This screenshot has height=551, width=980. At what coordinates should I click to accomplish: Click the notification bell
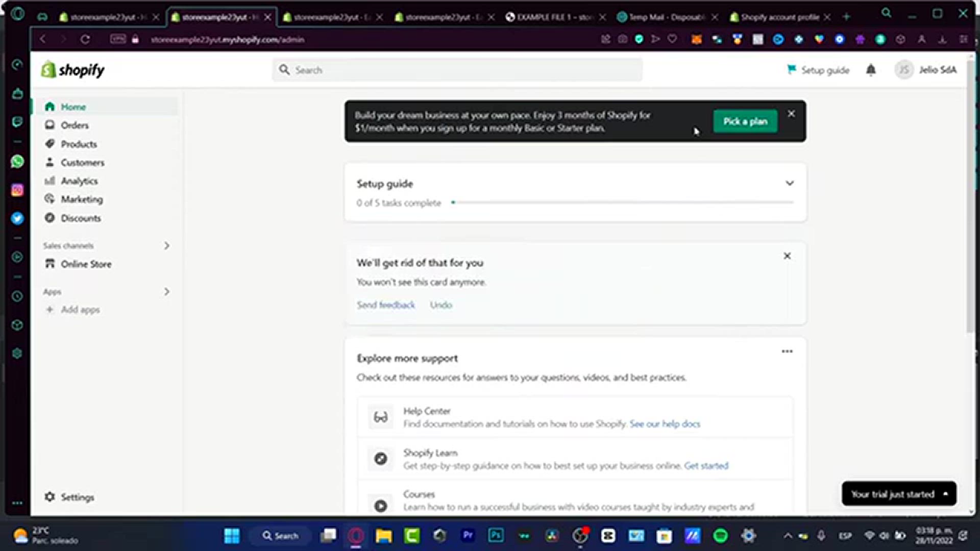pos(871,70)
